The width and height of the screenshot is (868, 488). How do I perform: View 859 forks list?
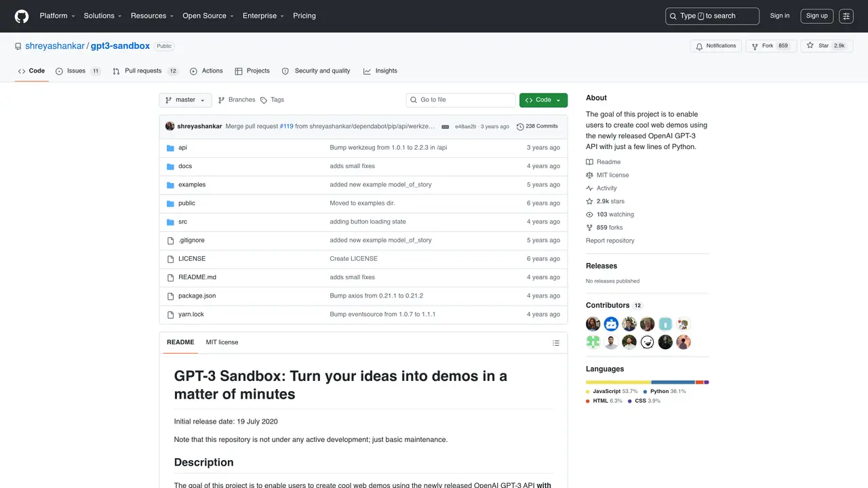coord(604,228)
